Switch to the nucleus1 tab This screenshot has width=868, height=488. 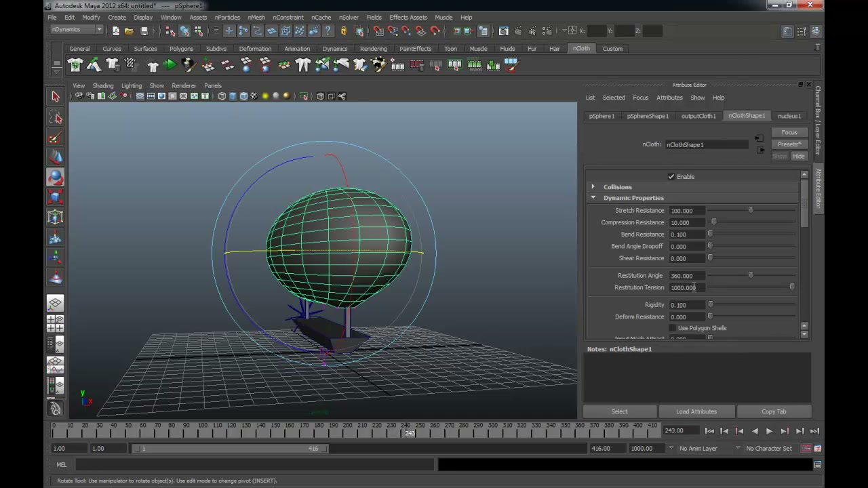[x=789, y=116]
